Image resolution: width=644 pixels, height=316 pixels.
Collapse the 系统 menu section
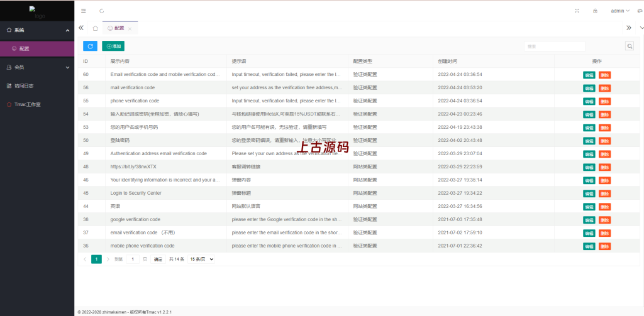tap(37, 30)
